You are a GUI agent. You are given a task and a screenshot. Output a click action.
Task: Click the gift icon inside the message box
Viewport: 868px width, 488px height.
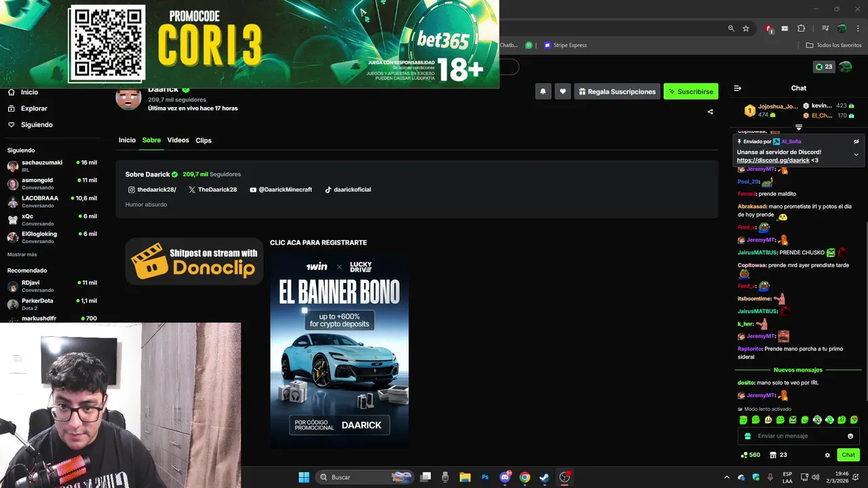click(x=747, y=436)
